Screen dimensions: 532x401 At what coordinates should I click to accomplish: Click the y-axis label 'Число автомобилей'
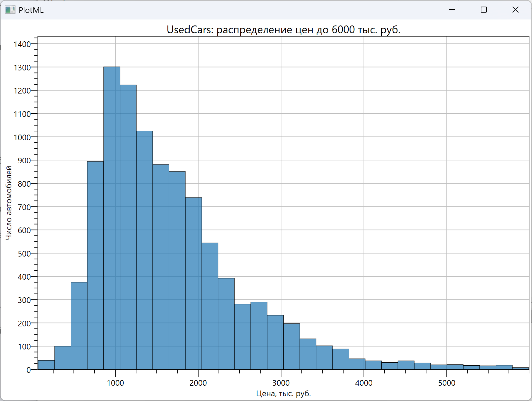(9, 203)
